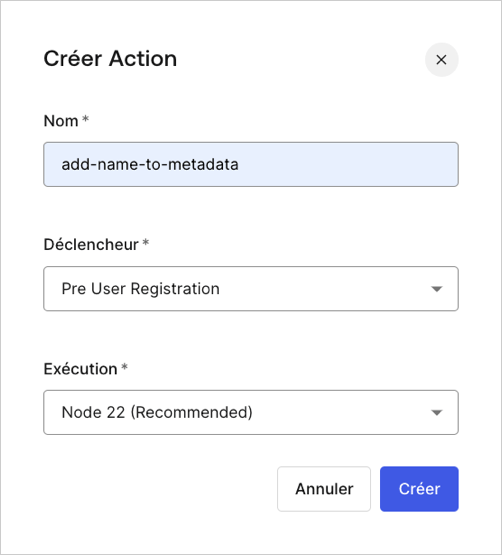Click the arrow in the Node 22 selector
502x555 pixels.
[437, 413]
